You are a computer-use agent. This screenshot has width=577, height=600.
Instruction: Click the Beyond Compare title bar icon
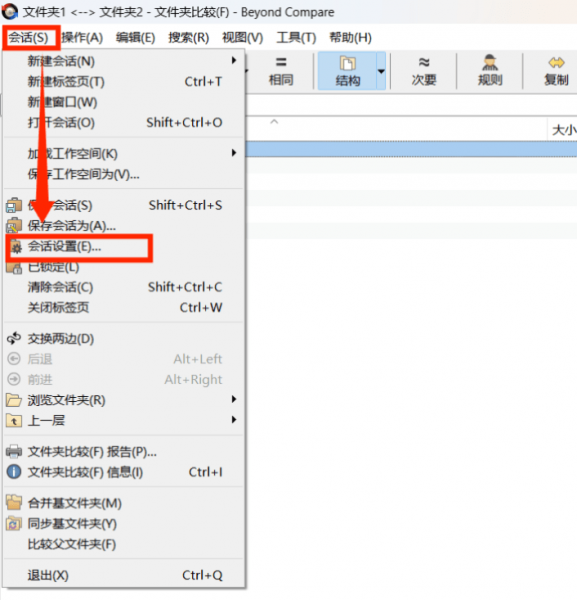pos(10,11)
